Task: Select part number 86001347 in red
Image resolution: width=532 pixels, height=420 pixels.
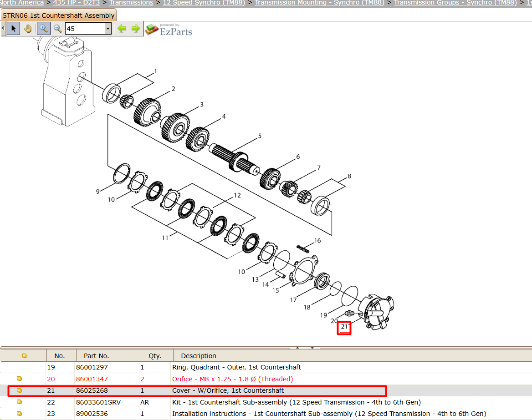Action: click(x=92, y=379)
